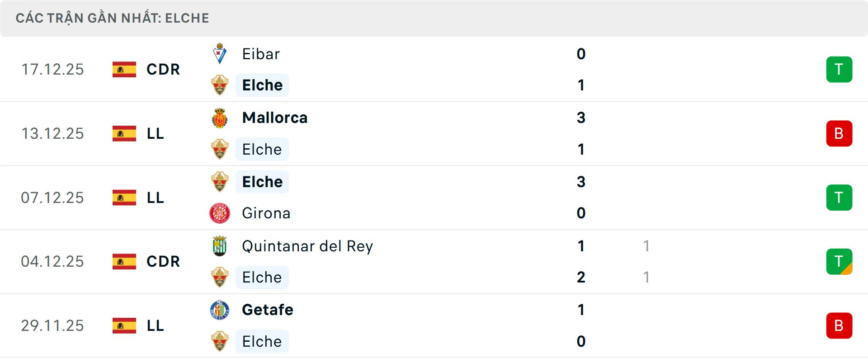Click the 'Các trận gần nhất: Elche' header
Screen dimensions: 868x358
113,18
